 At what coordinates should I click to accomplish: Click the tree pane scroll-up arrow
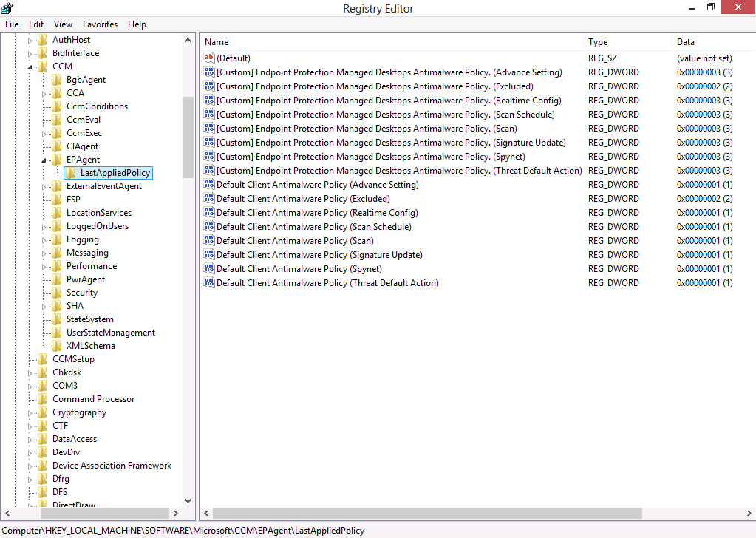click(x=188, y=40)
